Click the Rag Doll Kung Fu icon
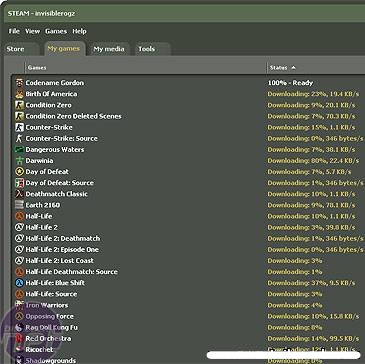The image size is (365, 364). [x=20, y=327]
